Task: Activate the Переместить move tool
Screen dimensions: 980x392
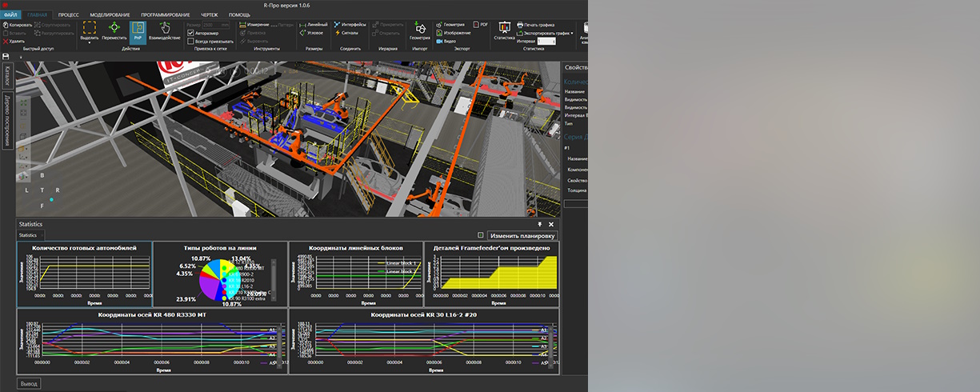Action: coord(114,31)
